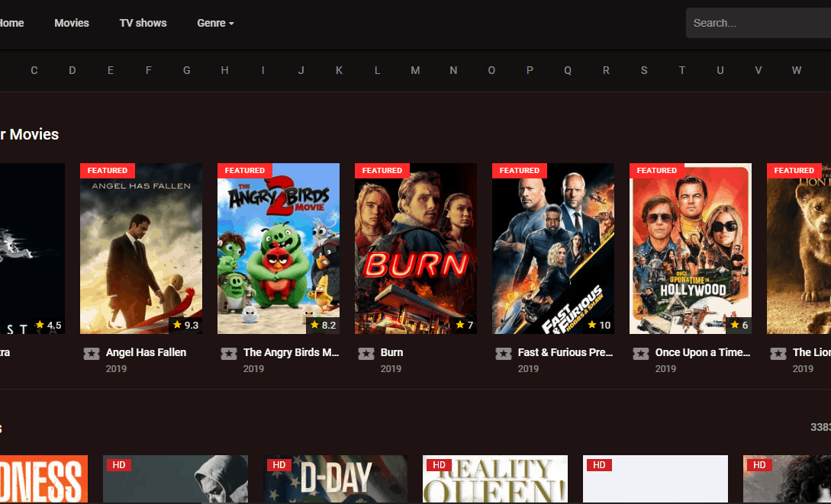This screenshot has width=831, height=504.
Task: Click the film icon beside Once Upon a Time...
Action: (641, 354)
